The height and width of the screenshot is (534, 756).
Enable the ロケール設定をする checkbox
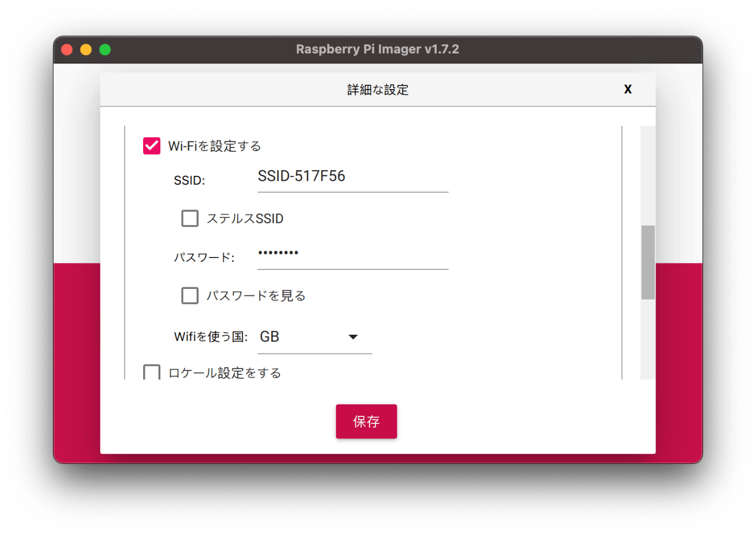(x=152, y=372)
